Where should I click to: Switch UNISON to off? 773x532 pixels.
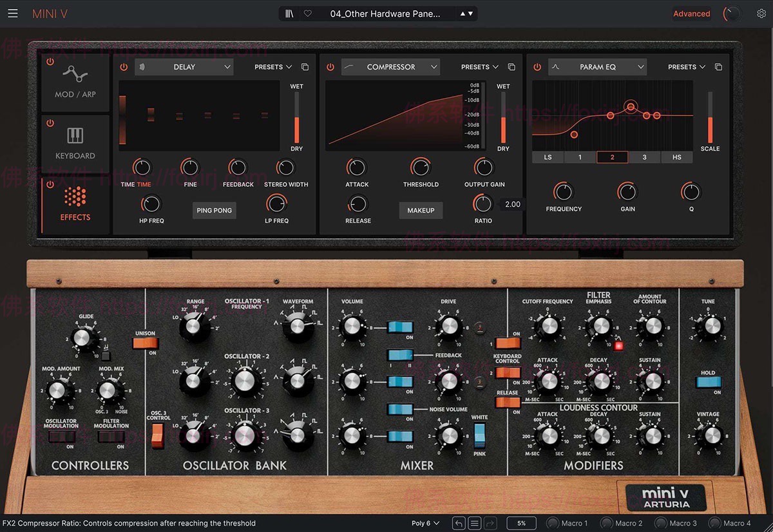(147, 341)
